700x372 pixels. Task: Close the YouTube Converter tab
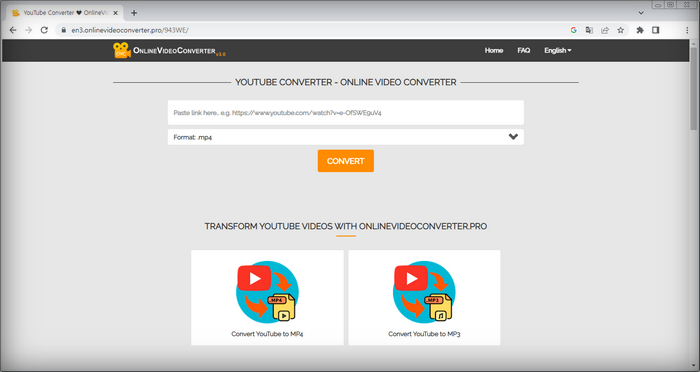coord(116,13)
